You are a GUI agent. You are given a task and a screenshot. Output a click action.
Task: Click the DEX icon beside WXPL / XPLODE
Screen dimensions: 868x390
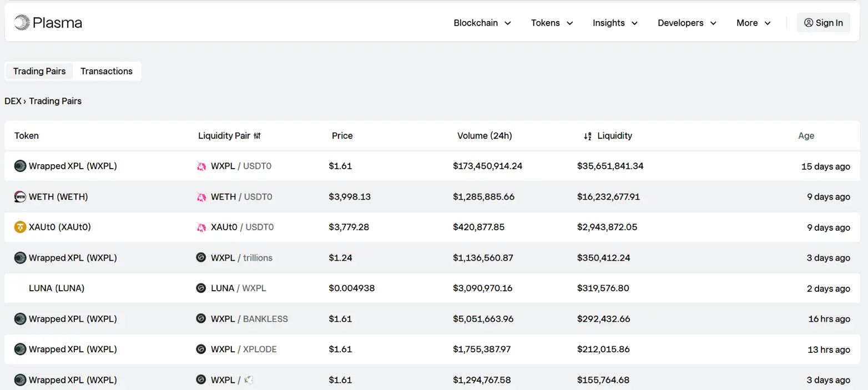click(201, 349)
